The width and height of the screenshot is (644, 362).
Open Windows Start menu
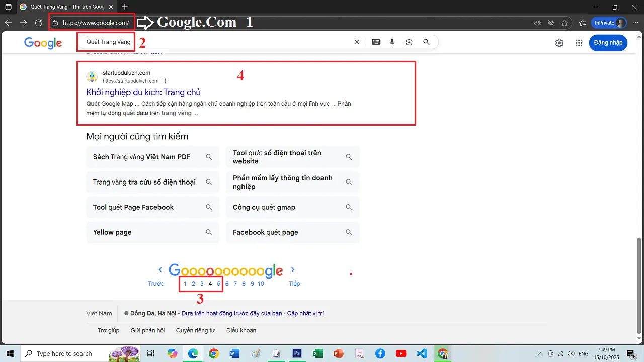[x=10, y=353]
